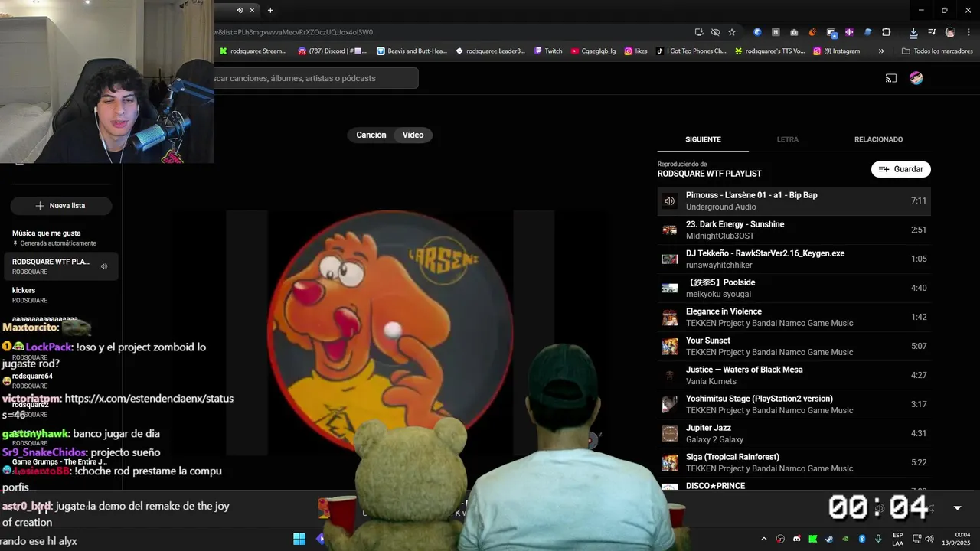Open the Steam tray icon
The width and height of the screenshot is (980, 551).
[x=828, y=539]
